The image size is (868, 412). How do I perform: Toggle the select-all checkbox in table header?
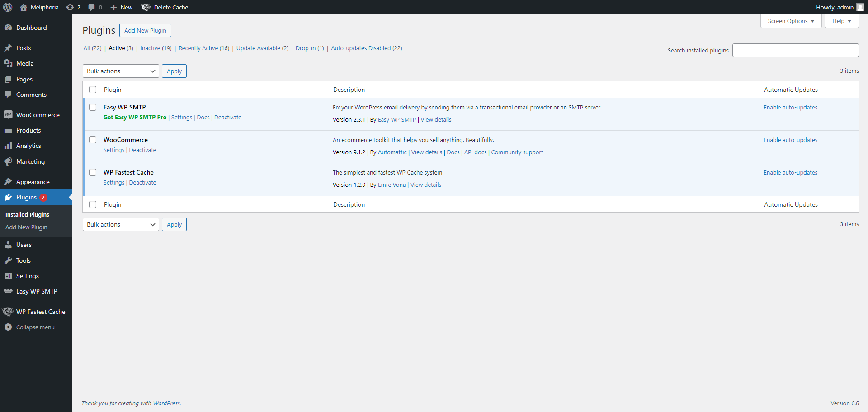[x=93, y=90]
